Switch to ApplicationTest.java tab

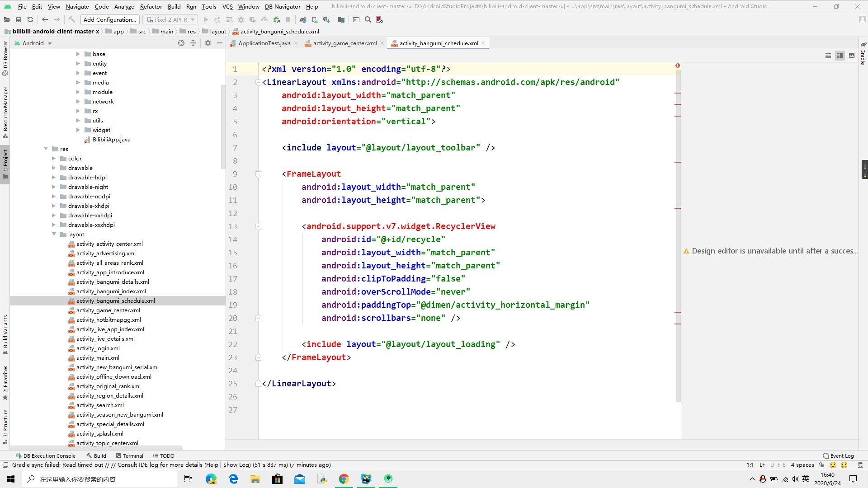pos(264,43)
